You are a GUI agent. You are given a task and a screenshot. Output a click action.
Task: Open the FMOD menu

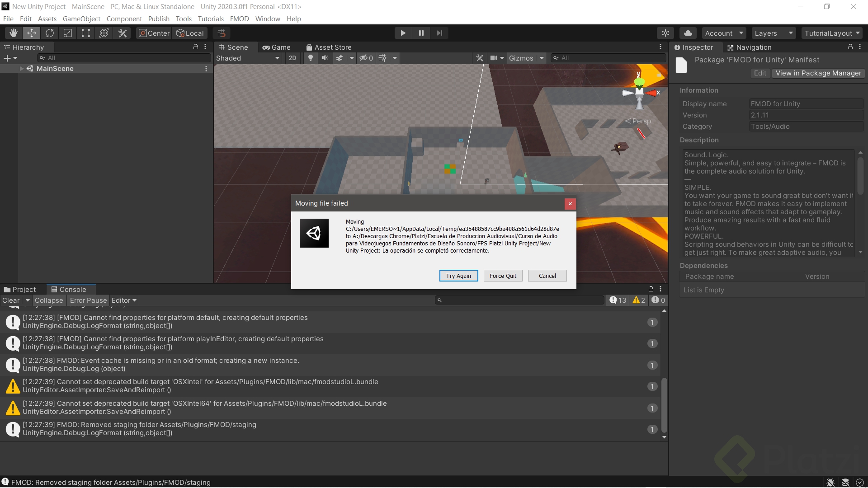(x=239, y=19)
